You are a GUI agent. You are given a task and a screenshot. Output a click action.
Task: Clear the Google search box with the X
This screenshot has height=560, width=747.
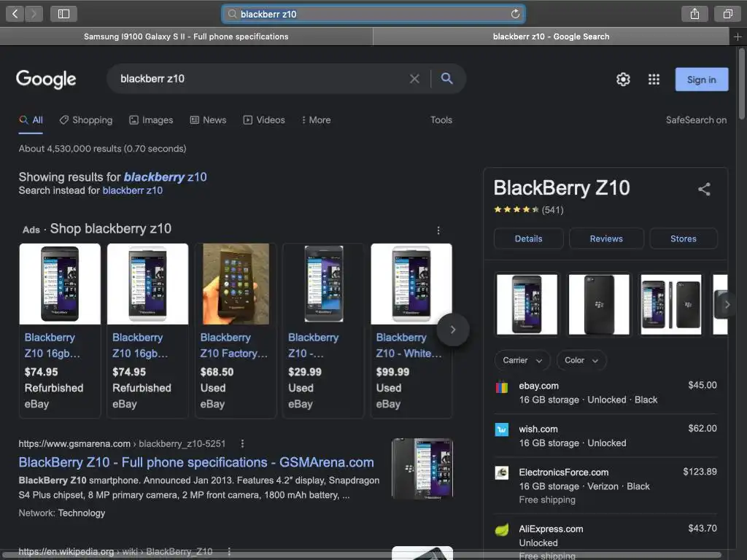(414, 79)
